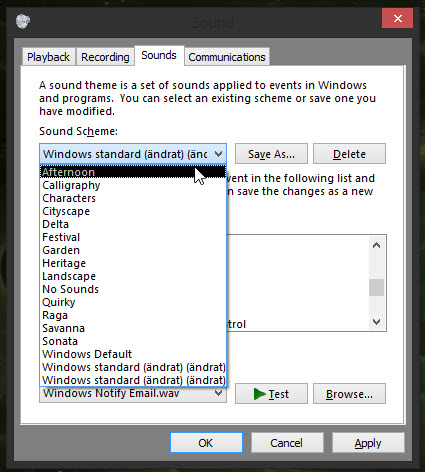Click the scroll up arrow in events list
This screenshot has height=472, width=425.
coord(377,246)
